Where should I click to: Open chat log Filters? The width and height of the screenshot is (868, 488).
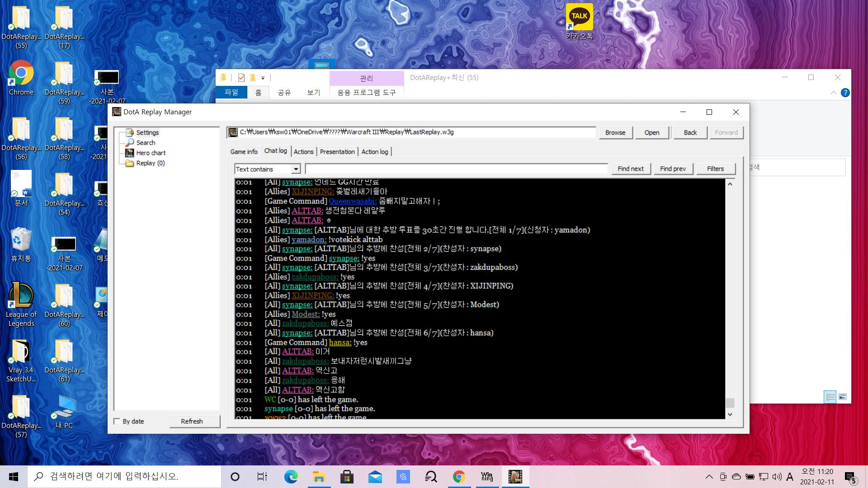point(715,169)
